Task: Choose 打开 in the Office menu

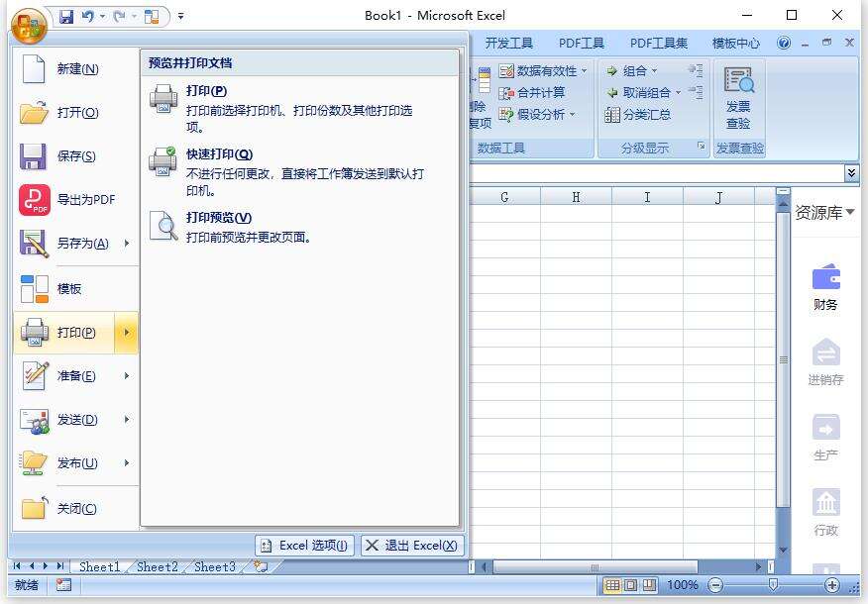Action: [76, 113]
